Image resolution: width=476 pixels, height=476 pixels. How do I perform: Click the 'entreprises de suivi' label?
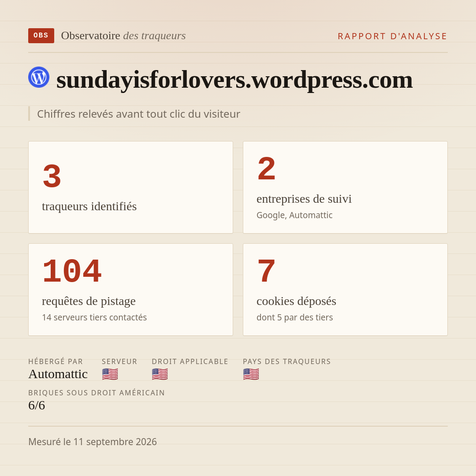304,199
